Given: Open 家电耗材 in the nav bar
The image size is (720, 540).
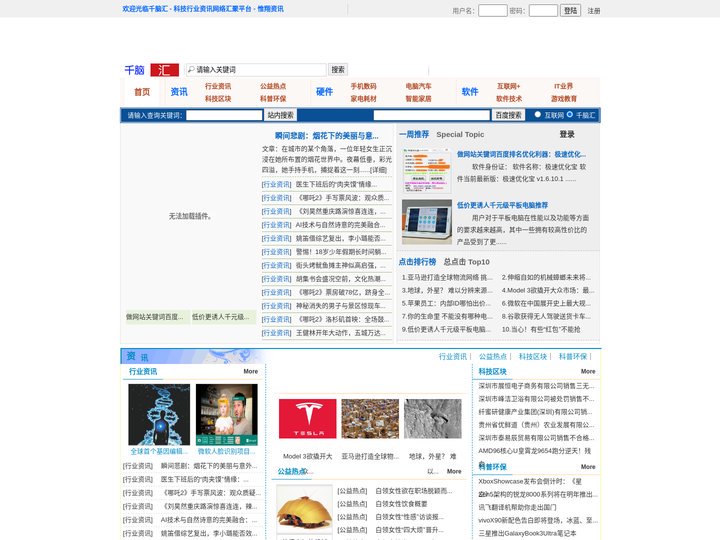Looking at the screenshot, I should click(x=364, y=99).
